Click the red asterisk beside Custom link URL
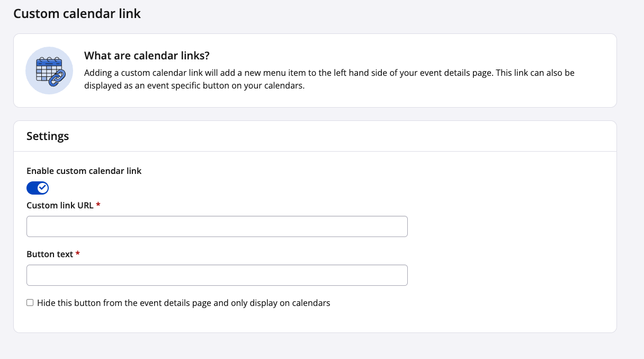644x359 pixels. click(99, 205)
